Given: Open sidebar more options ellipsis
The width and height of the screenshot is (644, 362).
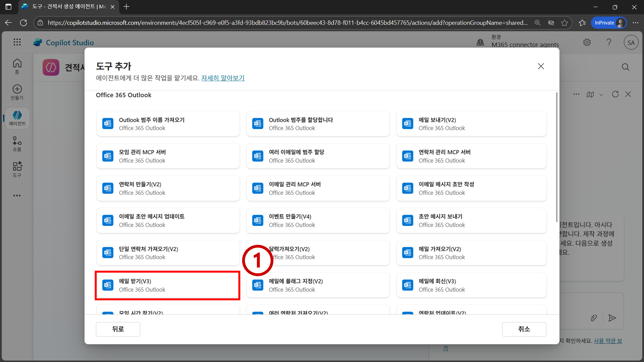Looking at the screenshot, I should coord(17,195).
